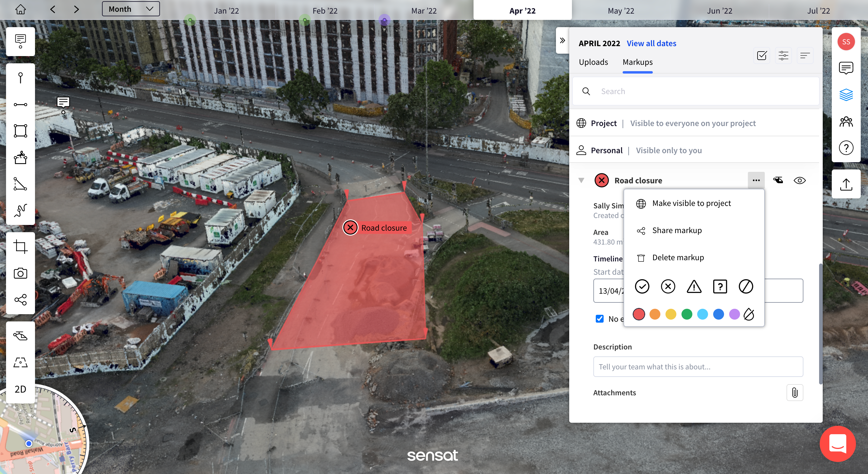The image size is (868, 474).
Task: Select the polygon area tool
Action: coord(21,131)
